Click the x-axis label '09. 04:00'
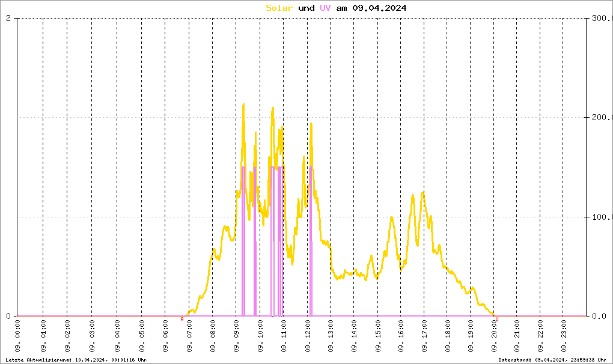The image size is (613, 364). point(117,336)
